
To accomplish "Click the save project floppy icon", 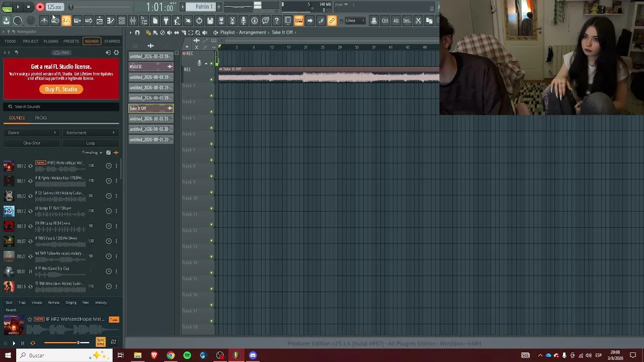I will [210, 21].
